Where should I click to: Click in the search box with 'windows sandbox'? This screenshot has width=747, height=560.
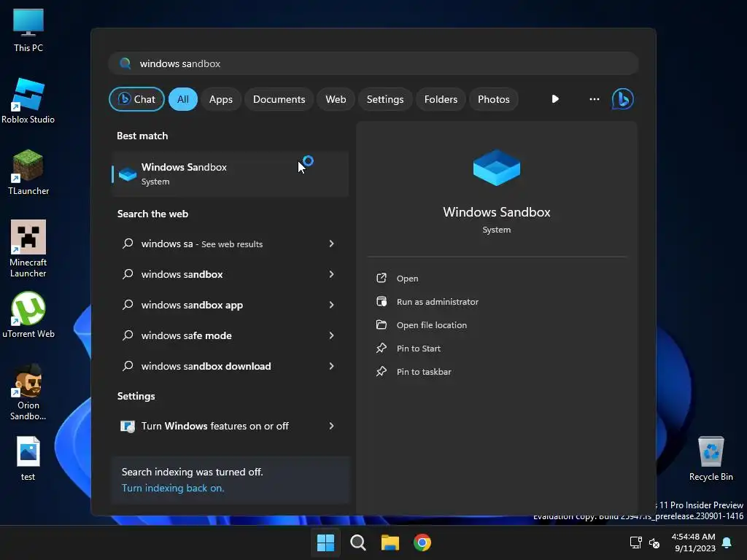pos(373,63)
